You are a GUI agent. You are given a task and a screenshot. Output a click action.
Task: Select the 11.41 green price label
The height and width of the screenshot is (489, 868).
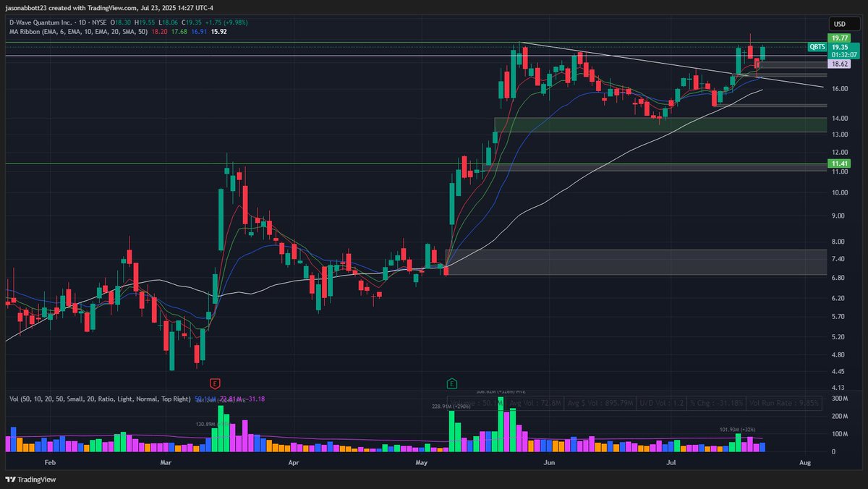840,164
